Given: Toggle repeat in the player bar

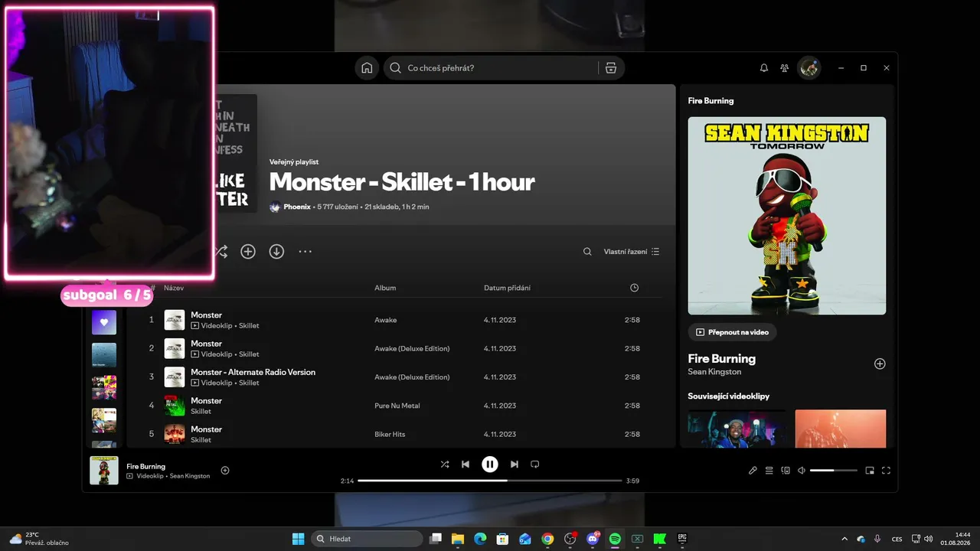Looking at the screenshot, I should point(535,465).
